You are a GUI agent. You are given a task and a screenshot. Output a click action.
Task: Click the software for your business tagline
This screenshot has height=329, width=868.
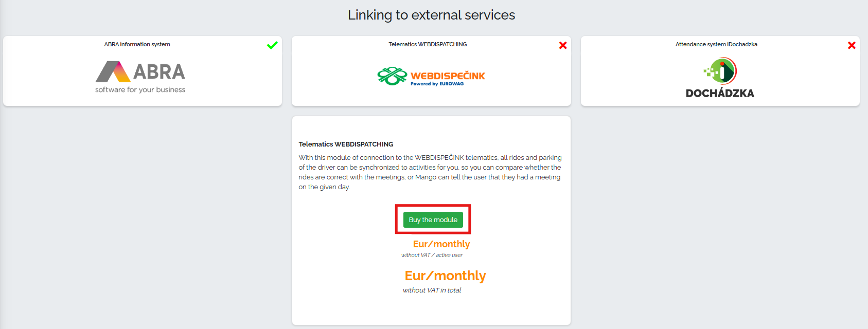[140, 89]
